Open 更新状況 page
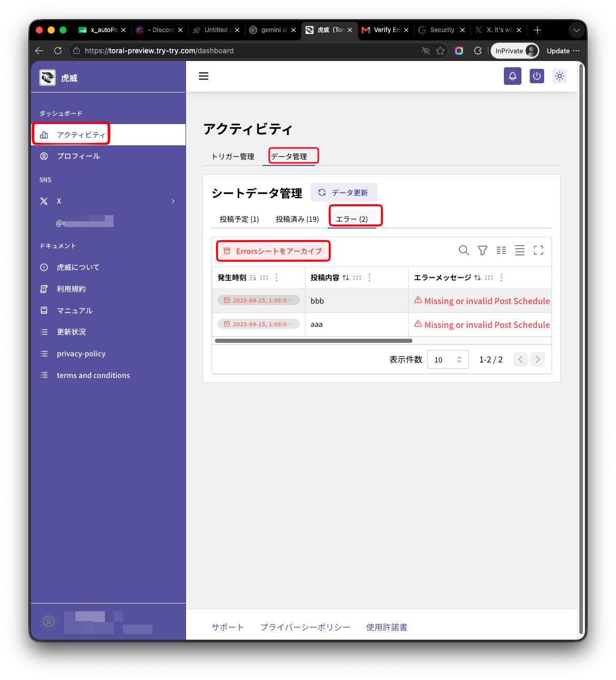The image size is (616, 680). click(x=108, y=332)
